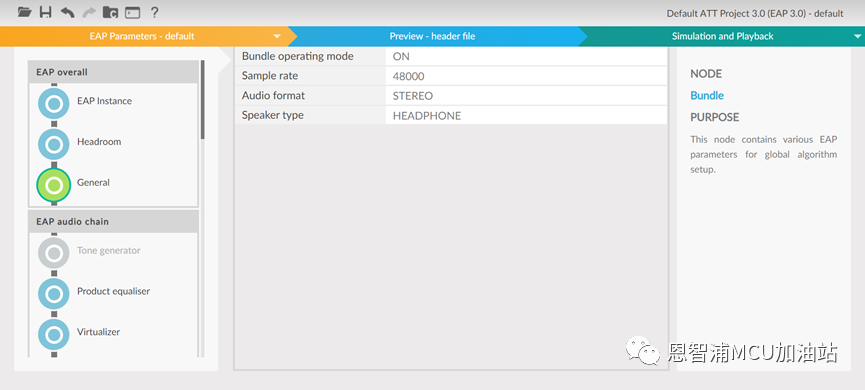Viewport: 865px width, 390px height.
Task: Click the EAP Instance label
Action: click(x=104, y=101)
